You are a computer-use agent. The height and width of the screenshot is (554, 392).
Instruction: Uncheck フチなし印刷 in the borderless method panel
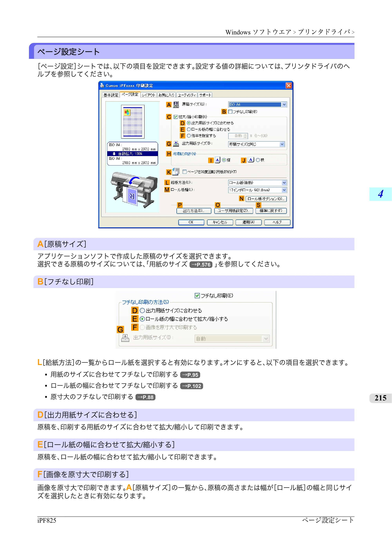pos(197,296)
